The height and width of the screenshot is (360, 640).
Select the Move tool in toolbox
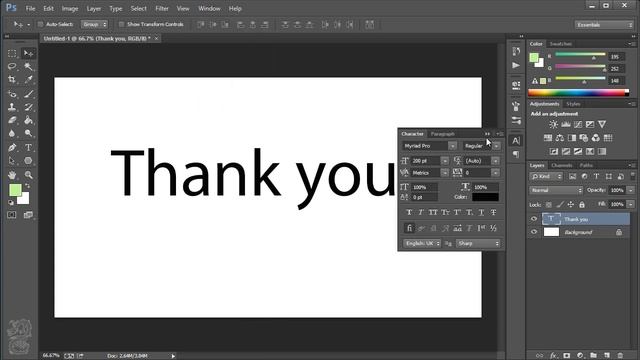[28, 53]
